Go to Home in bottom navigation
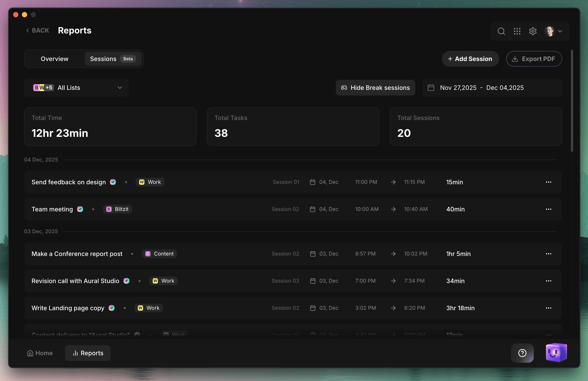The height and width of the screenshot is (381, 588). click(x=40, y=353)
